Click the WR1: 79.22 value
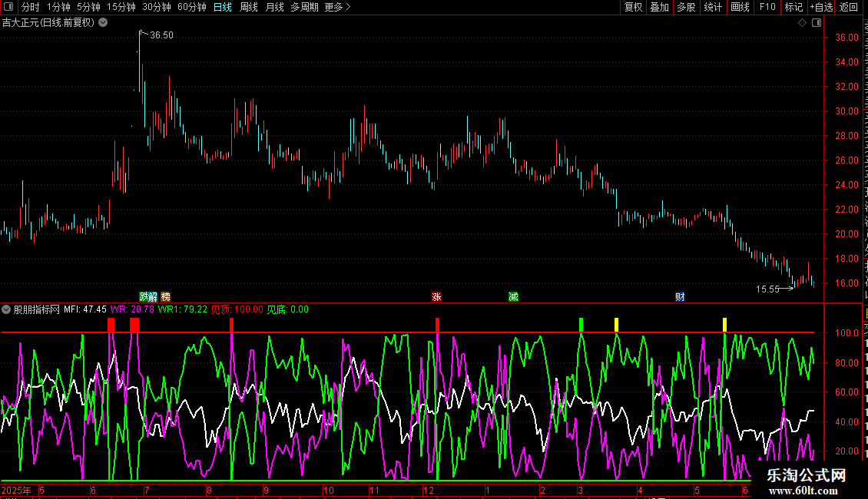Screen dimensions: 868x499 (182, 309)
